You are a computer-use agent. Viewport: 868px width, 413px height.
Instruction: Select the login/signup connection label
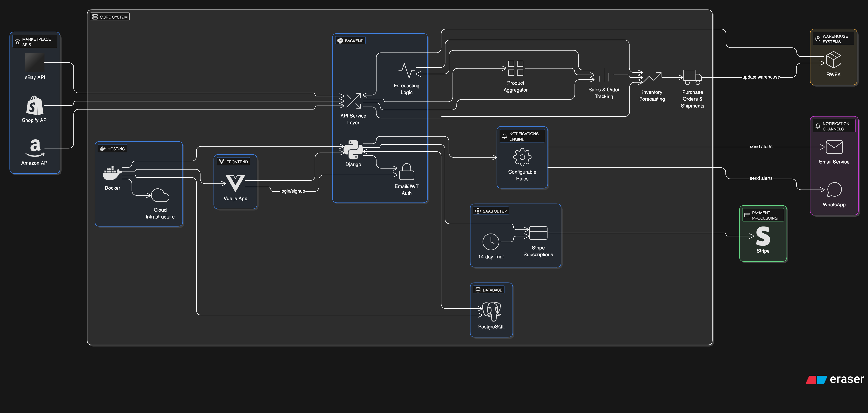pyautogui.click(x=293, y=191)
